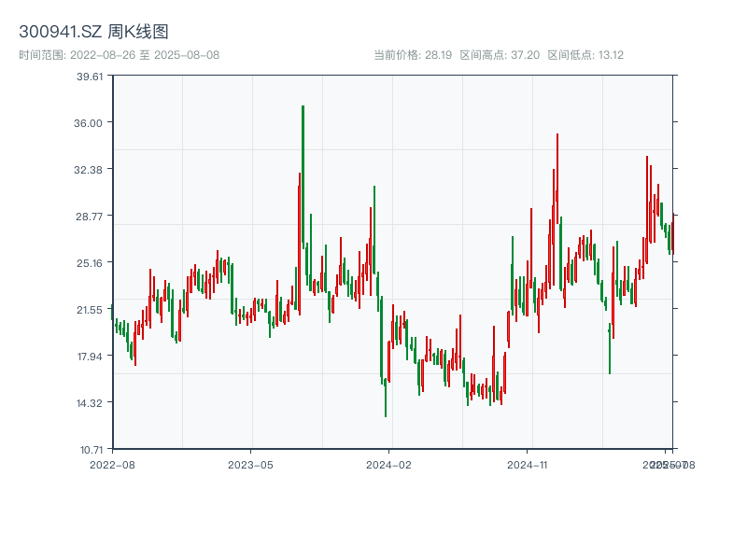The height and width of the screenshot is (560, 747).
Task: Click the 2022-08 x-axis label
Action: pos(112,465)
